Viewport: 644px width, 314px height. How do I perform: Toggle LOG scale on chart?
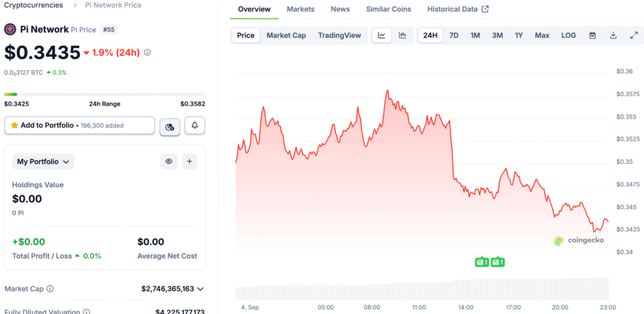coord(569,35)
